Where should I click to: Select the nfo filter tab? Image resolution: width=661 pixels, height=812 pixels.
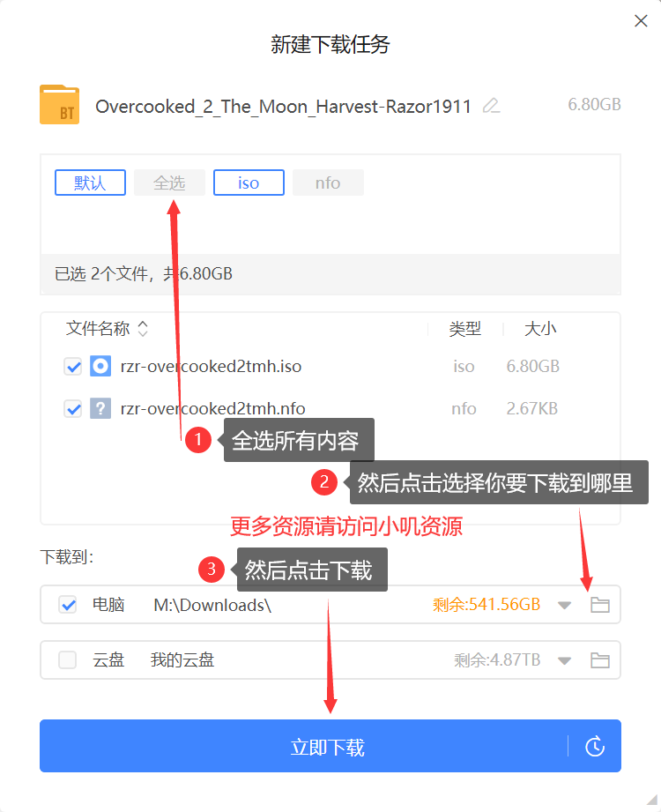click(328, 183)
